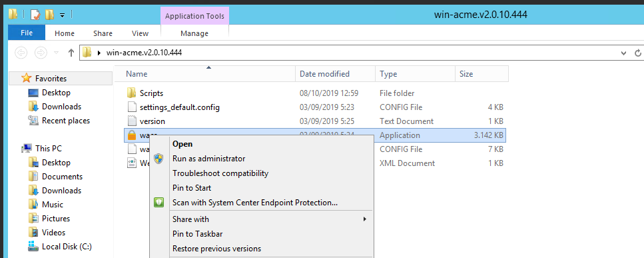
Task: Open Documents under This PC
Action: 62,176
